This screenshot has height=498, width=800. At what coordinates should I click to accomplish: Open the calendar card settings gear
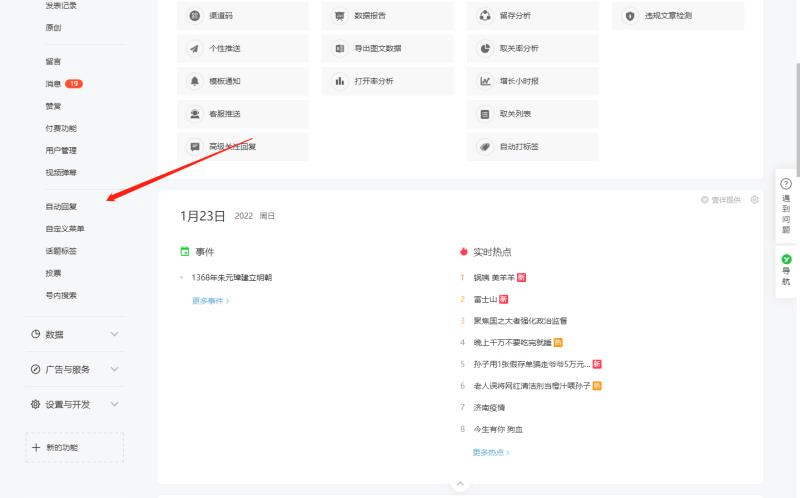pos(755,200)
